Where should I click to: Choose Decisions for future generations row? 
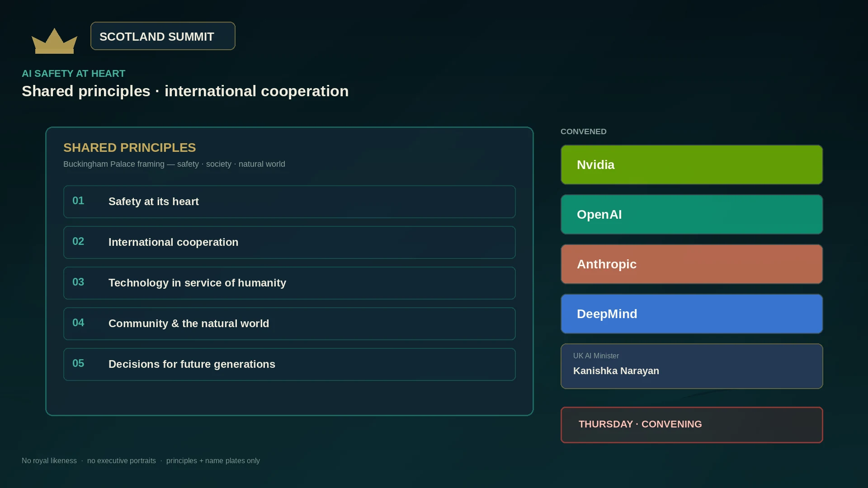click(x=289, y=364)
